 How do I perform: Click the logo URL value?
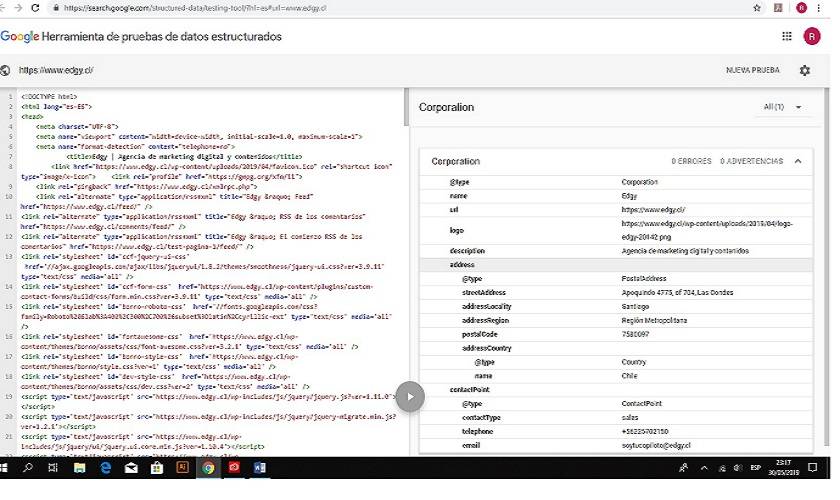tap(707, 230)
